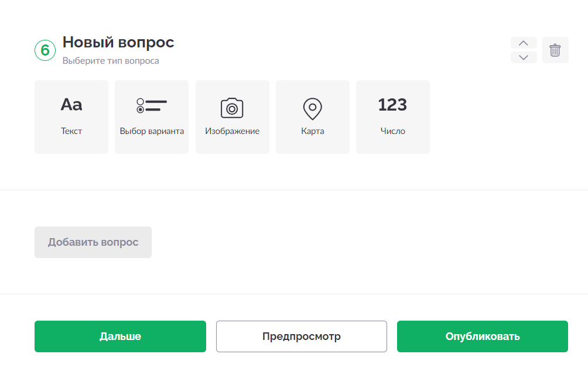Click the Новый вопрос heading

(118, 42)
